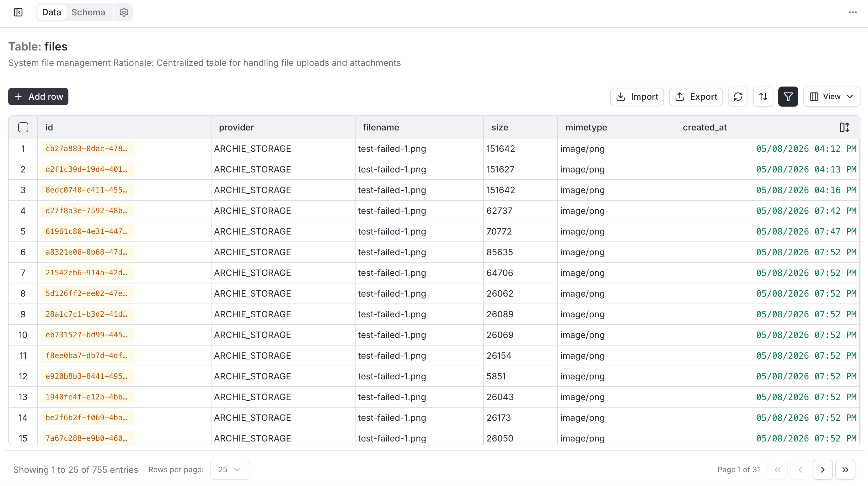The height and width of the screenshot is (486, 868).
Task: Click filename cell in row 12
Action: point(419,376)
